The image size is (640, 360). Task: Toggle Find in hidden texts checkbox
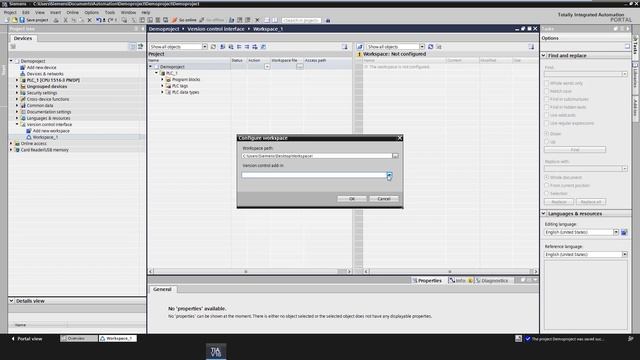pyautogui.click(x=547, y=107)
